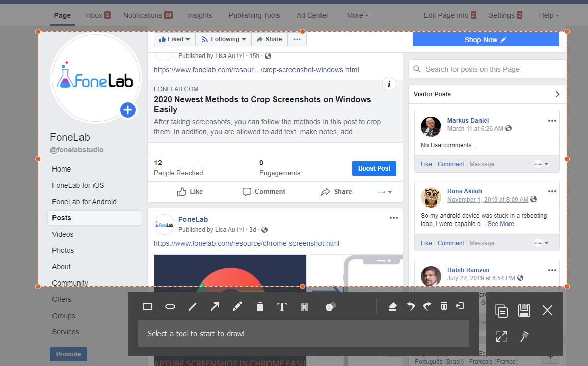This screenshot has height=366, width=588.
Task: Open options on FoneLab 3d post
Action: (393, 218)
